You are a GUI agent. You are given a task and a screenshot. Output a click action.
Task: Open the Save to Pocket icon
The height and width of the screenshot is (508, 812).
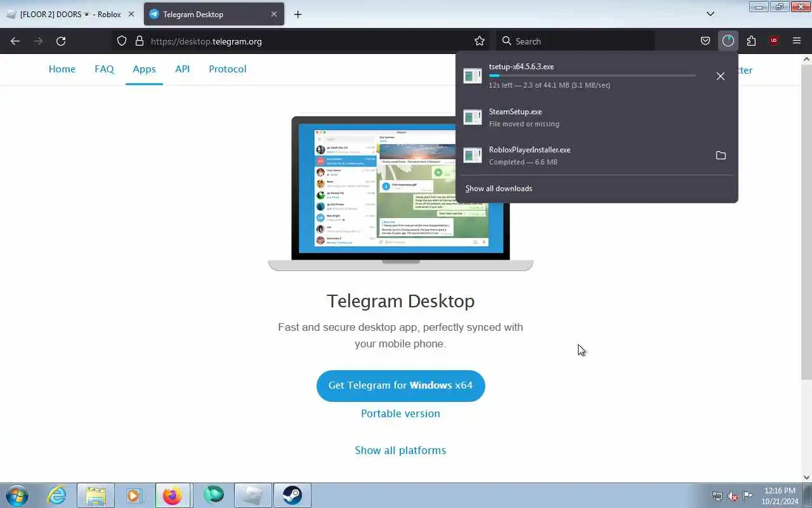[x=705, y=41]
